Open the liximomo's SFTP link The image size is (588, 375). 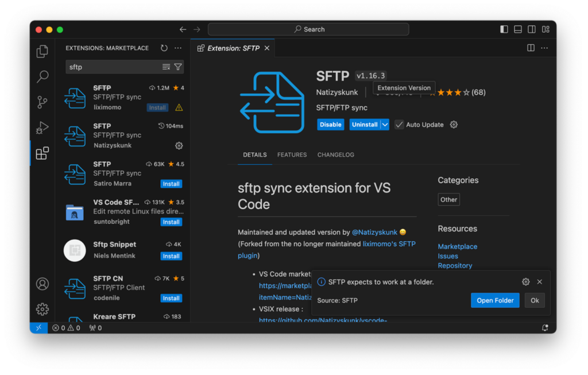coord(389,243)
